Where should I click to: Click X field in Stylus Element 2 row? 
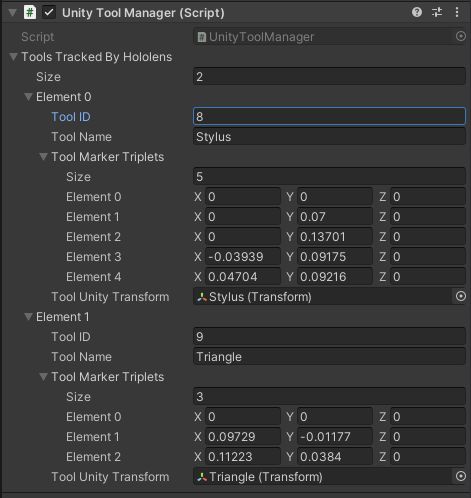click(243, 237)
